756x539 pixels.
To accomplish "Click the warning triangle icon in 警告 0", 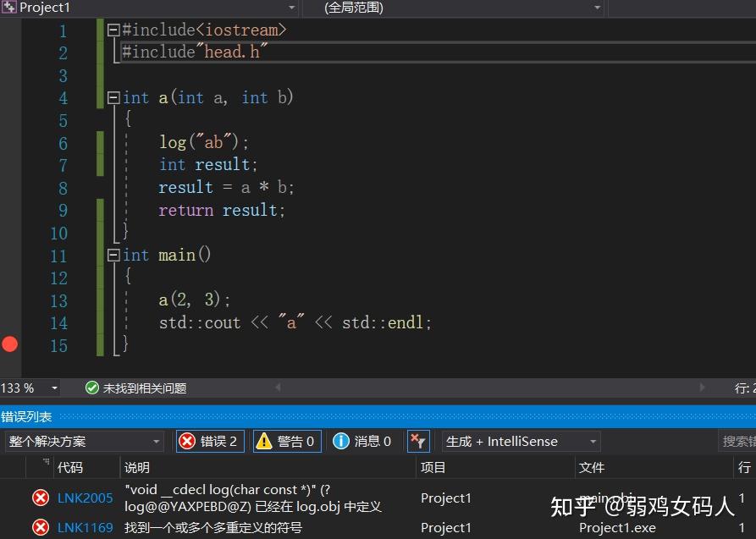I will tap(264, 441).
